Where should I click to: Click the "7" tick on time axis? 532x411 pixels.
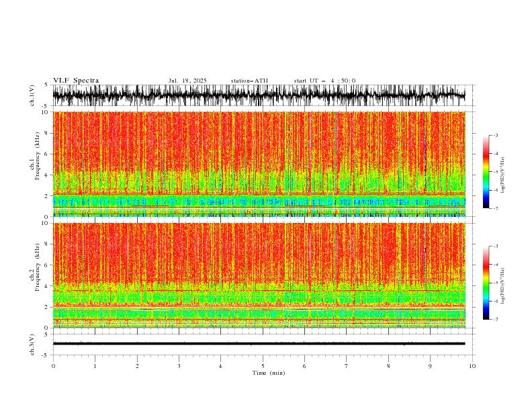[x=347, y=366]
